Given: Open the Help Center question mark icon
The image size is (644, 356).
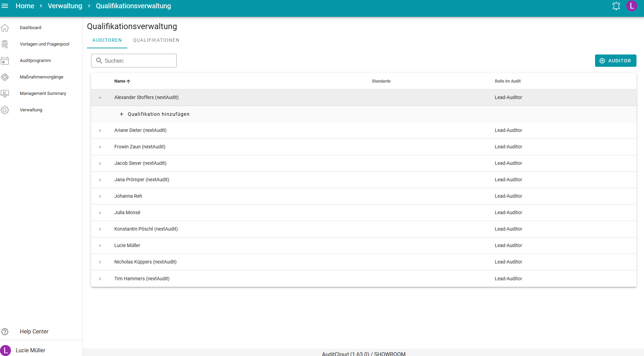Looking at the screenshot, I should [x=5, y=332].
